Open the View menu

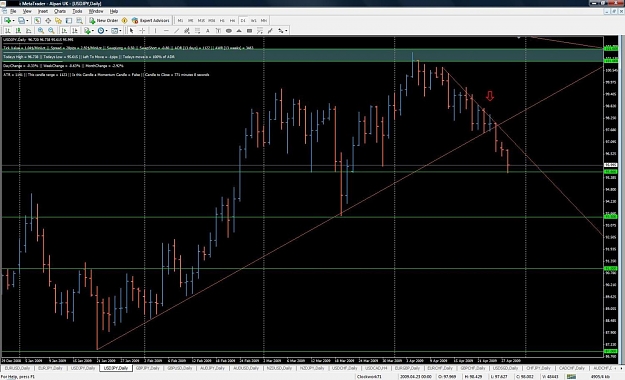pos(27,11)
